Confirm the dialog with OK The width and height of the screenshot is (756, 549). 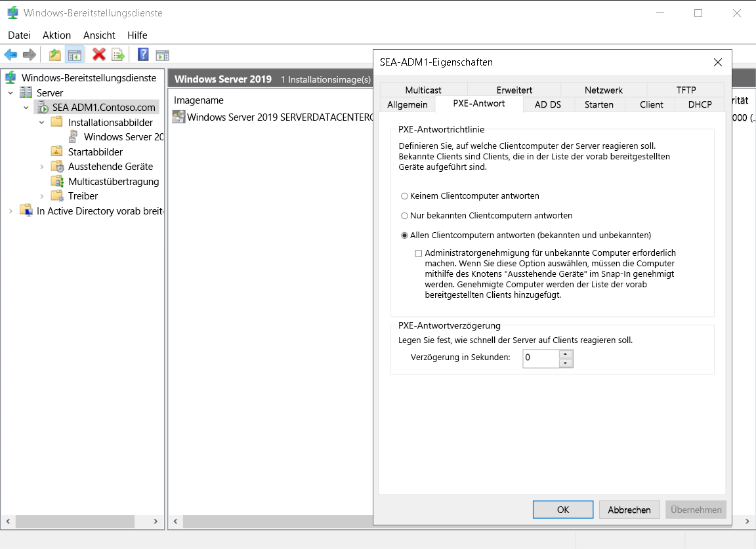(562, 510)
